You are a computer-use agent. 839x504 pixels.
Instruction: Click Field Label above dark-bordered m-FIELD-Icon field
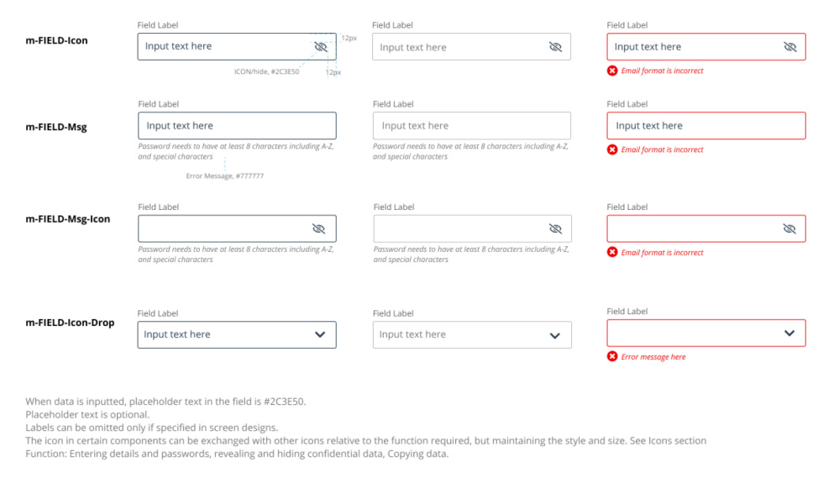click(x=158, y=25)
